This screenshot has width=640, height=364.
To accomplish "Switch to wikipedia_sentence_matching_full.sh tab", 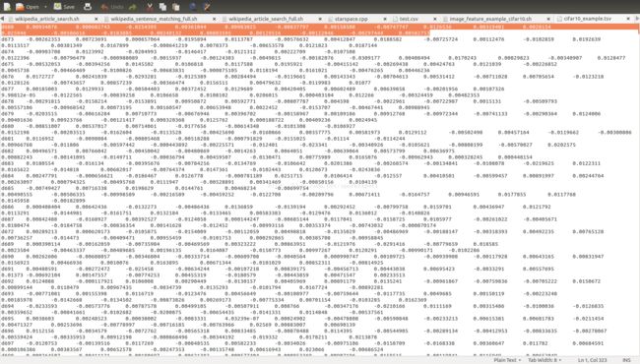I will (154, 19).
